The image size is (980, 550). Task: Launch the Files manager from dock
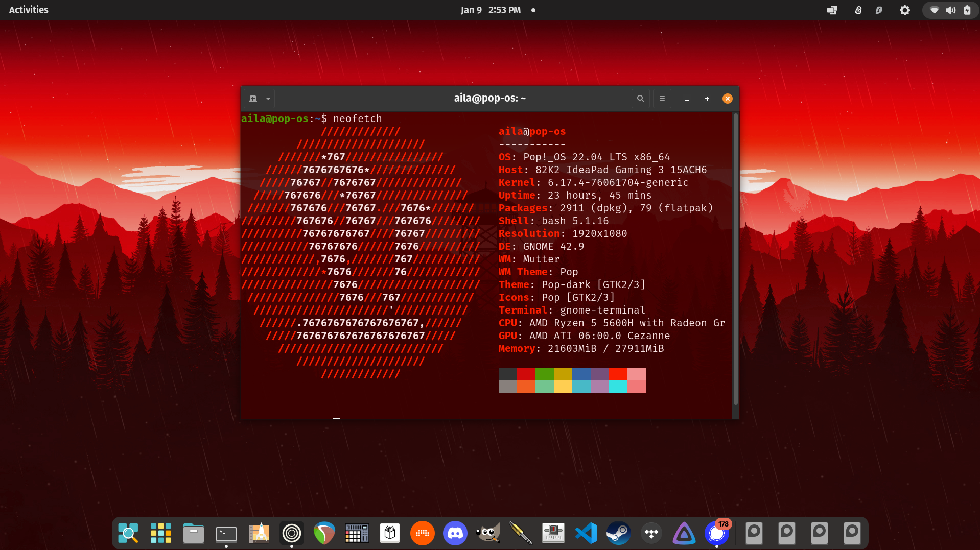[x=194, y=533]
